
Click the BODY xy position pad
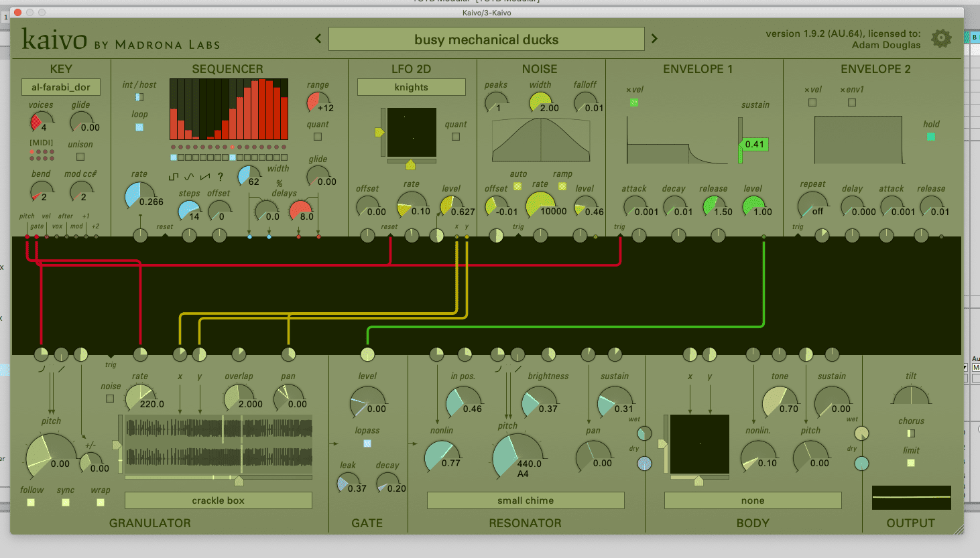(699, 444)
